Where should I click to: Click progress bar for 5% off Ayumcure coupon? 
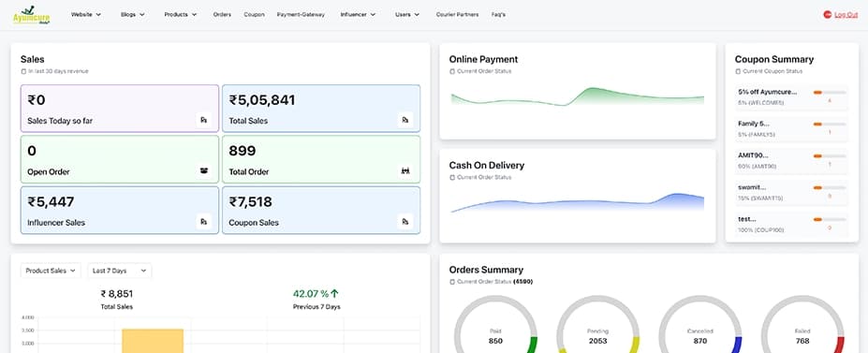pos(830,93)
